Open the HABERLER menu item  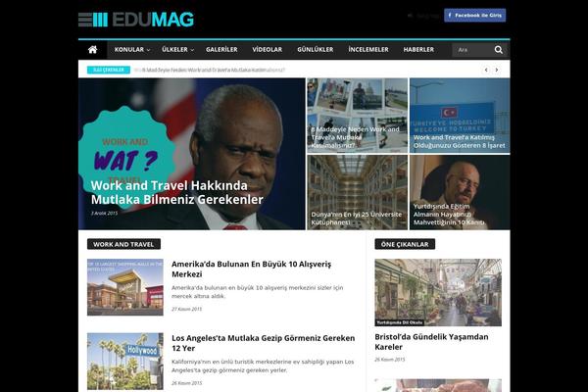pos(418,50)
